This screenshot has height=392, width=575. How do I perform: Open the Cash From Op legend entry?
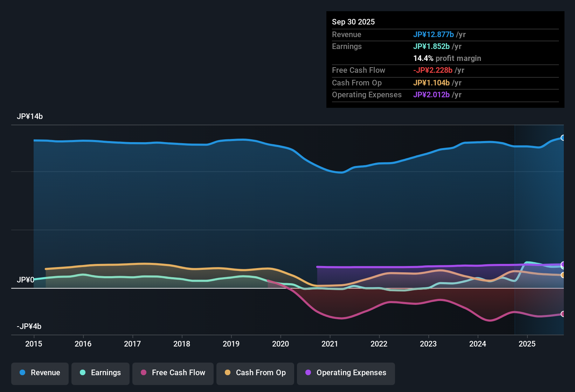pos(255,373)
